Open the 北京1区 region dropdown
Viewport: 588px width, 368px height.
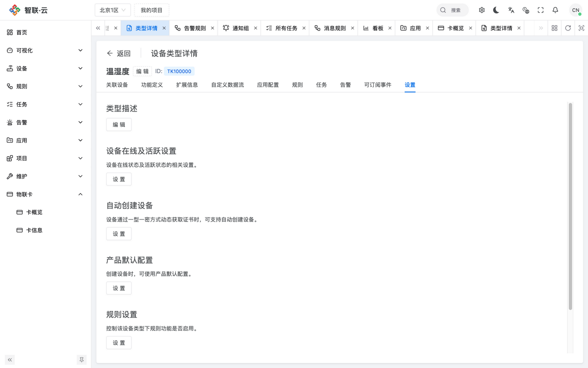(x=113, y=10)
